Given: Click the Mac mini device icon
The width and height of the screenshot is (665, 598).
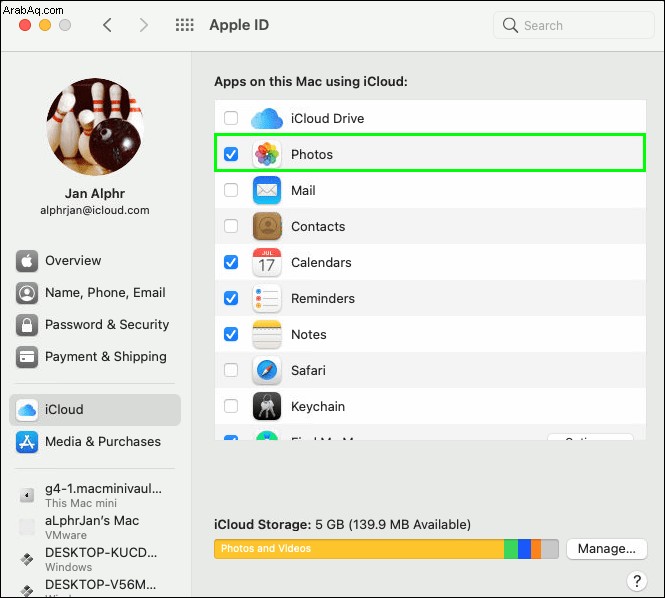Looking at the screenshot, I should click(27, 495).
